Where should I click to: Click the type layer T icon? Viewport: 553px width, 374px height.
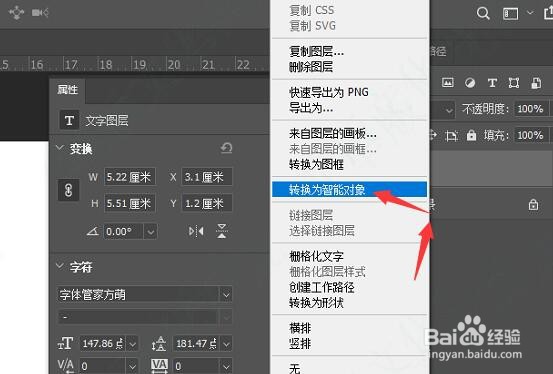pyautogui.click(x=69, y=121)
